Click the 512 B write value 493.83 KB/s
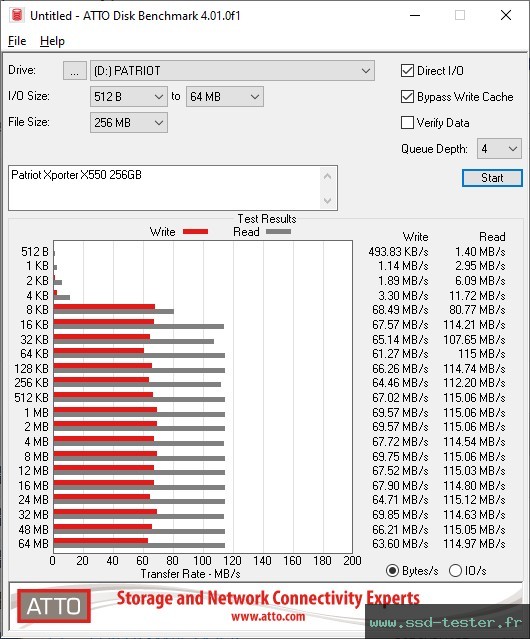The image size is (530, 639). pyautogui.click(x=398, y=252)
